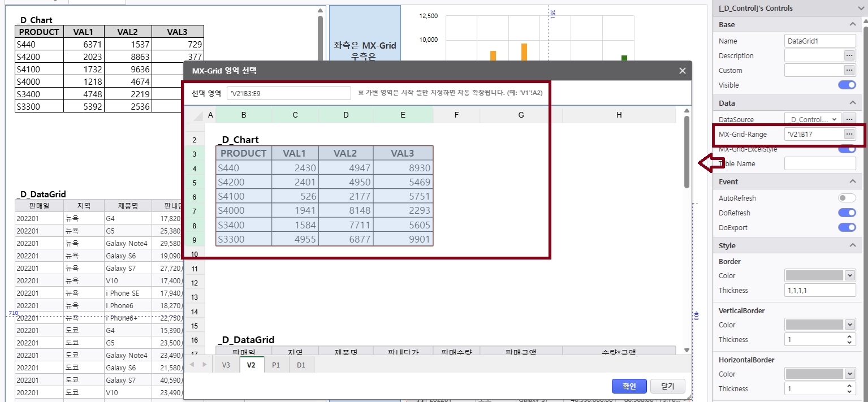868x402 pixels.
Task: Close the MX-Grid 영역 선택 dialog
Action: 683,71
